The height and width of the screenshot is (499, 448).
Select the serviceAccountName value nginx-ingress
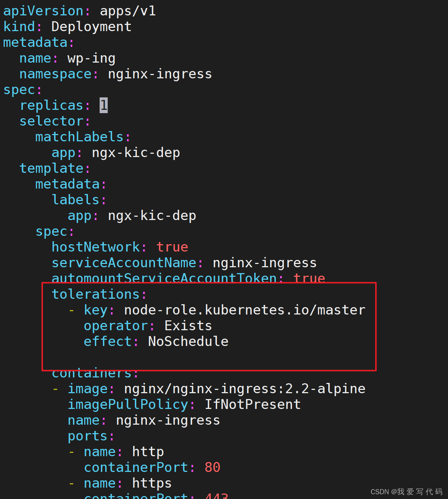click(264, 262)
